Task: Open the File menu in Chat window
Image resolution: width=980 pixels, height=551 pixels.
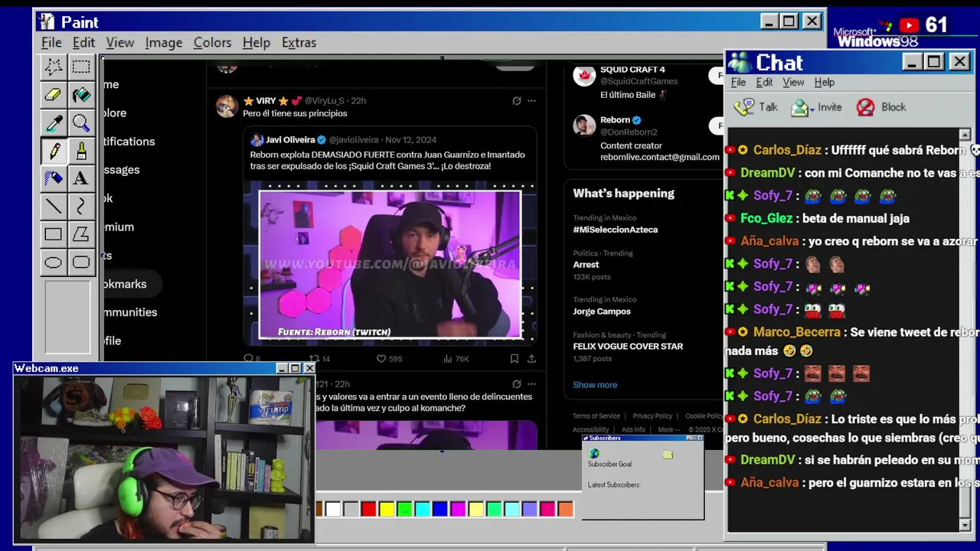Action: tap(738, 82)
